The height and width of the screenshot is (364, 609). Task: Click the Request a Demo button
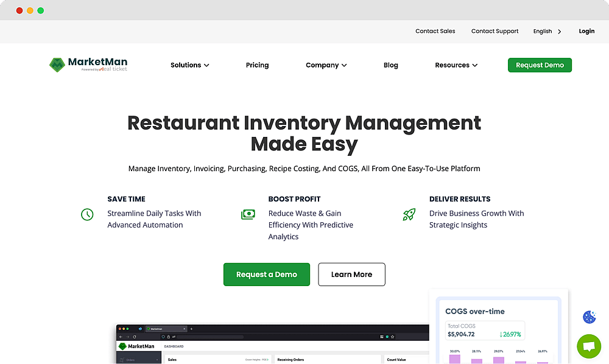tap(267, 275)
